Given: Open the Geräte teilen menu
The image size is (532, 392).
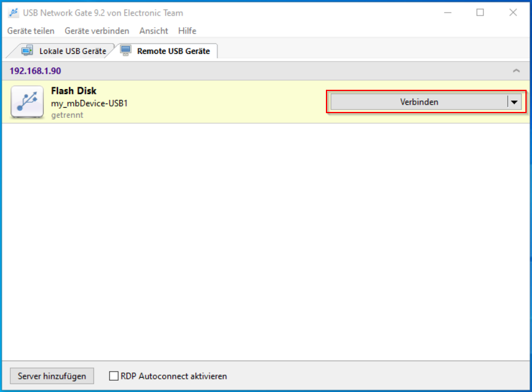Looking at the screenshot, I should (x=31, y=31).
